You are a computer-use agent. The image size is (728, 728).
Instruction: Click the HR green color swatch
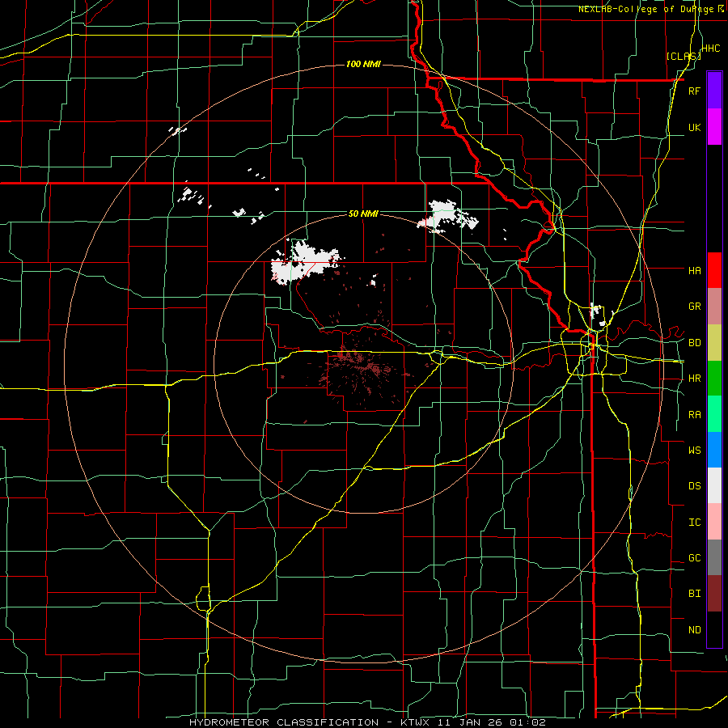[714, 379]
